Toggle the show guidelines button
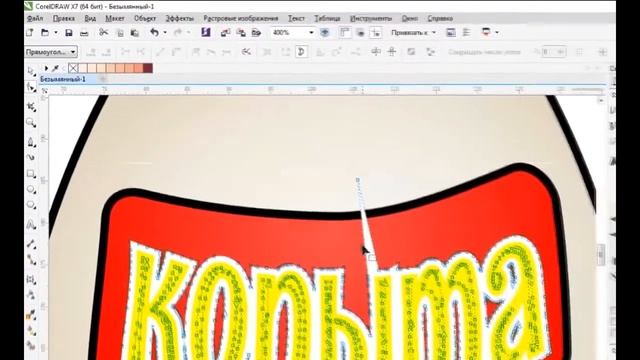 [376, 33]
